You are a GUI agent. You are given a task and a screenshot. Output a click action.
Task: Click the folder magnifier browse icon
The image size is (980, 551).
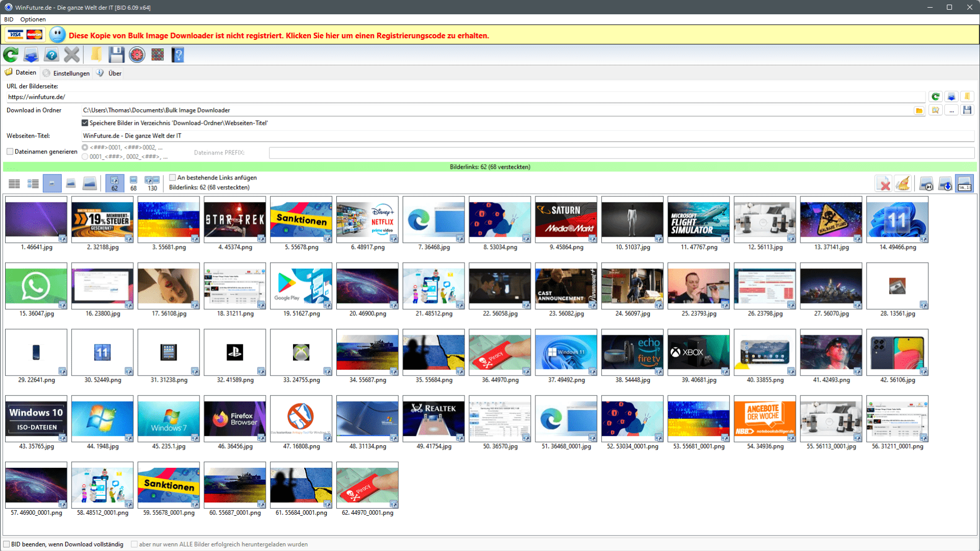point(935,110)
